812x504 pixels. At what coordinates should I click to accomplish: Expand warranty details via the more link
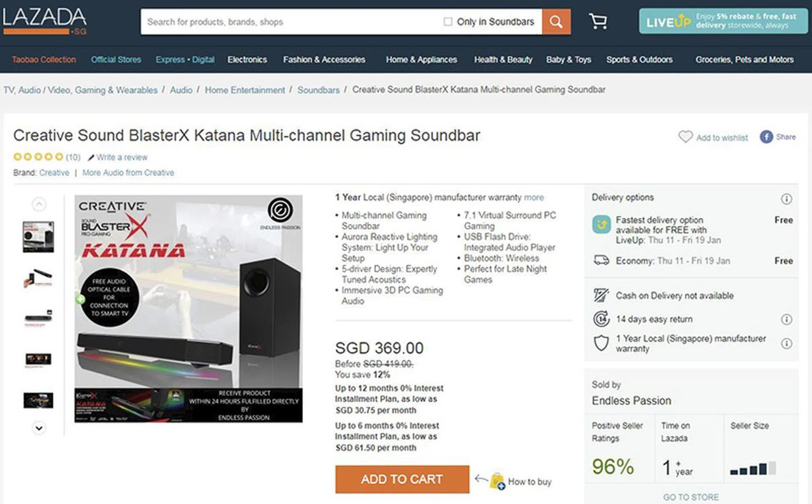[534, 197]
